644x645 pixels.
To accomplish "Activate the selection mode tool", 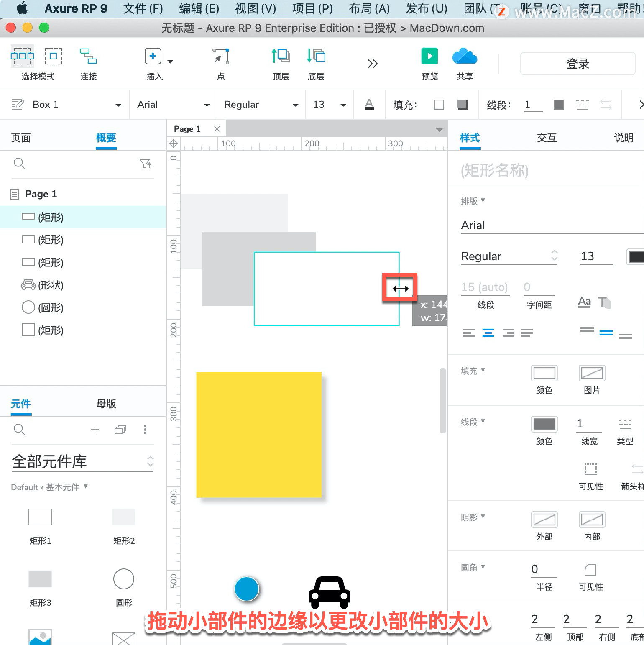I will click(23, 56).
